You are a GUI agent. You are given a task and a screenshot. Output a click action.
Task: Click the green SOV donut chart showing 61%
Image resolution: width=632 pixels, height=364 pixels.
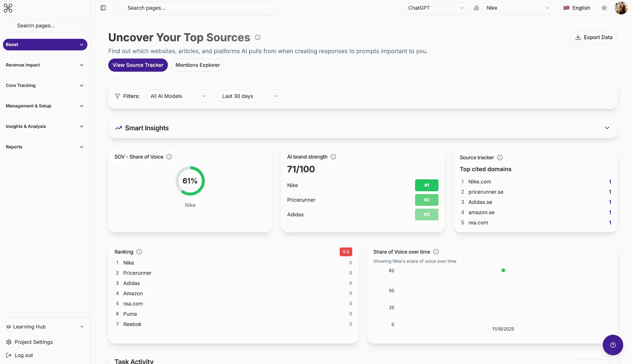coord(190,181)
